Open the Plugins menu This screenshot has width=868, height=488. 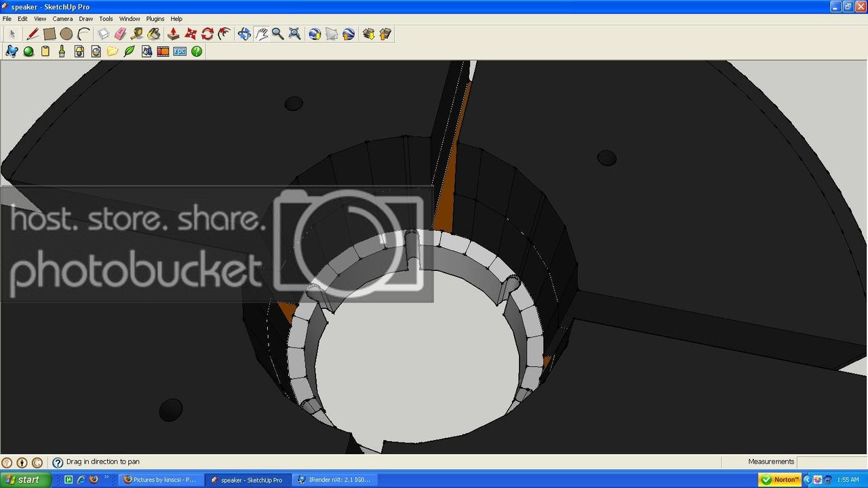pos(155,19)
